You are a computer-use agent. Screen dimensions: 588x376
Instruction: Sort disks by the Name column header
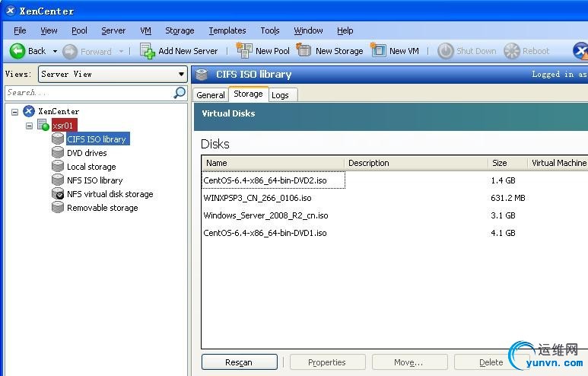click(273, 163)
